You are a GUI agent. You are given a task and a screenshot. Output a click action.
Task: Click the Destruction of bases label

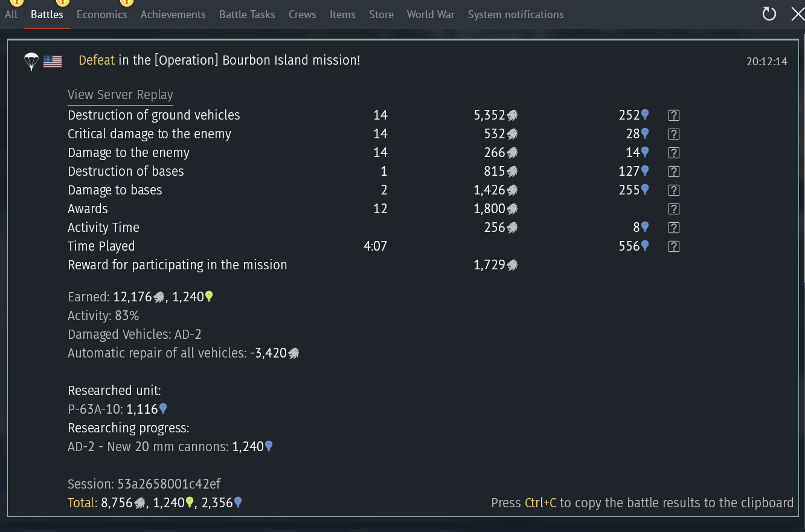[126, 171]
